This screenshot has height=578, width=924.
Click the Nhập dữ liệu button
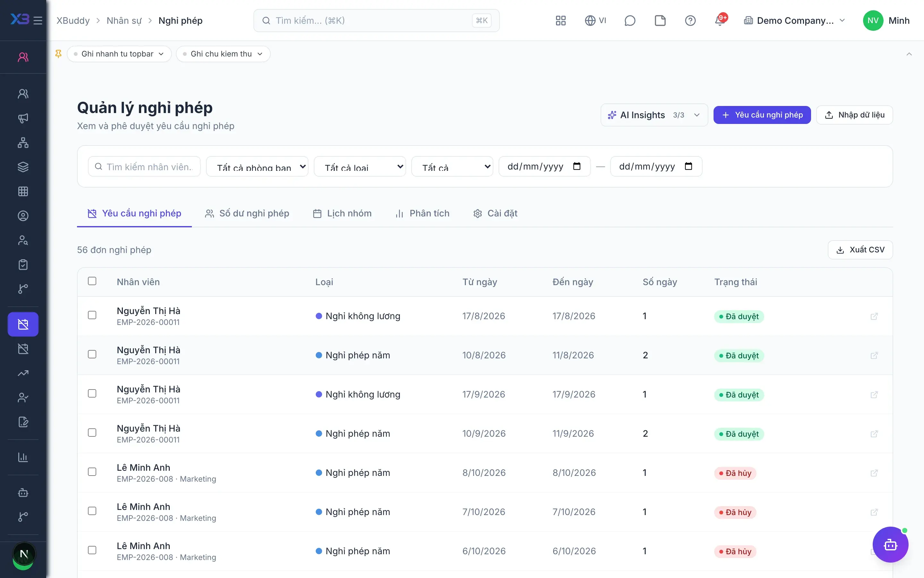point(854,115)
